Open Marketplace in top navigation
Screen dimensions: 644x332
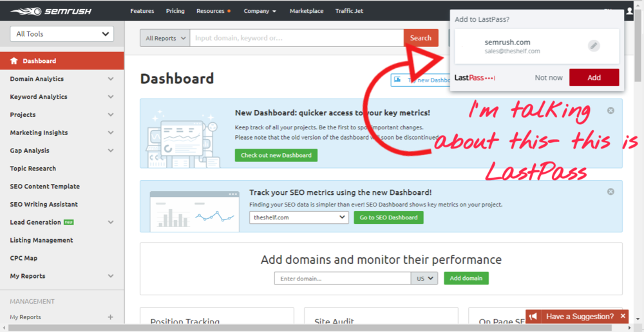pyautogui.click(x=307, y=11)
